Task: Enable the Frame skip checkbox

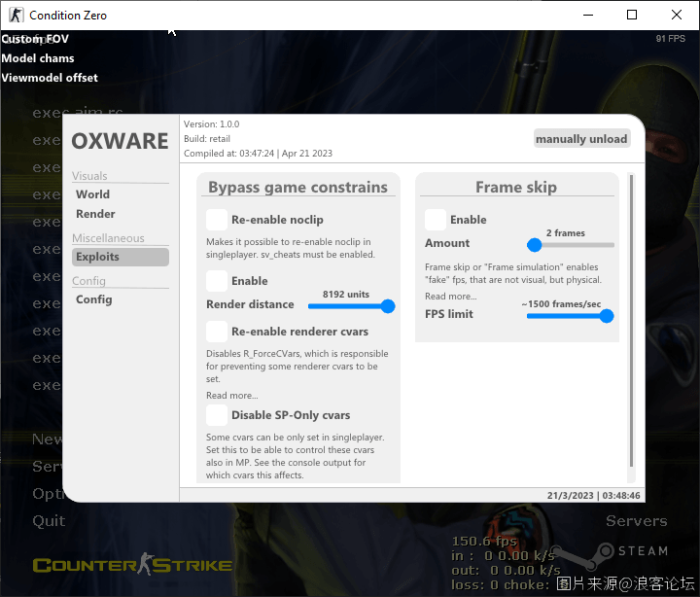Action: tap(436, 220)
